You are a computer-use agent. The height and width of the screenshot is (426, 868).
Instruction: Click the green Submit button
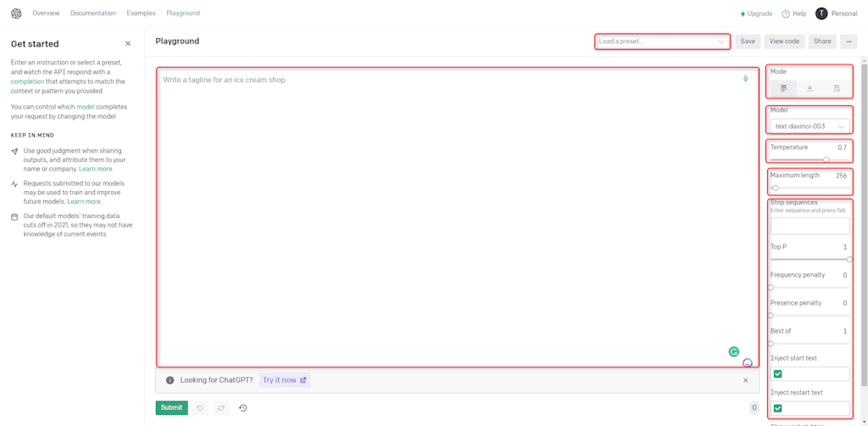pyautogui.click(x=171, y=407)
